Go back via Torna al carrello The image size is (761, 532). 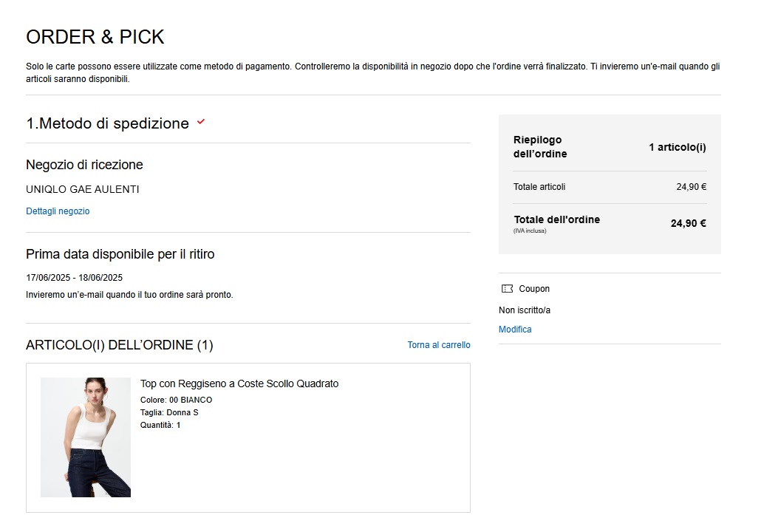439,345
